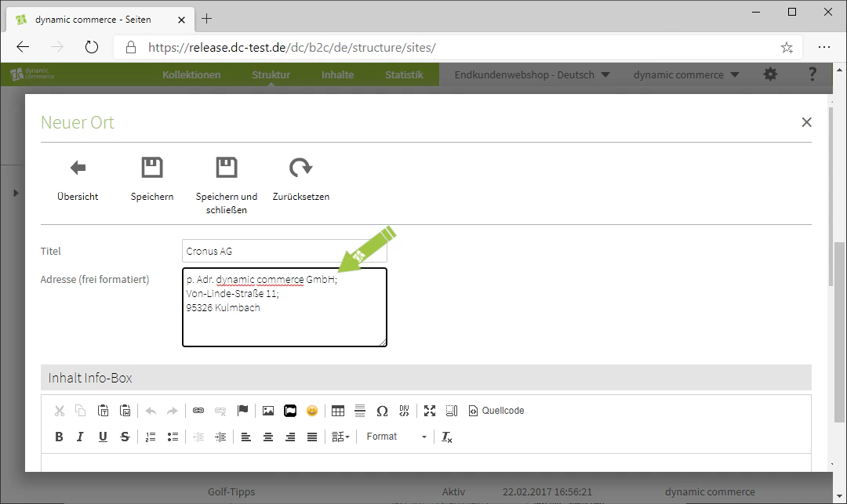Click the copy icon in the editor toolbar
The image size is (847, 504).
coord(81,411)
